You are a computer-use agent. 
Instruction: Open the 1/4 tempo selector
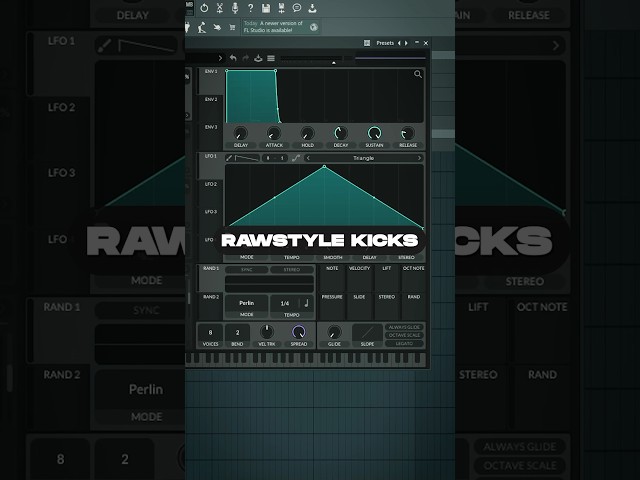pyautogui.click(x=284, y=303)
